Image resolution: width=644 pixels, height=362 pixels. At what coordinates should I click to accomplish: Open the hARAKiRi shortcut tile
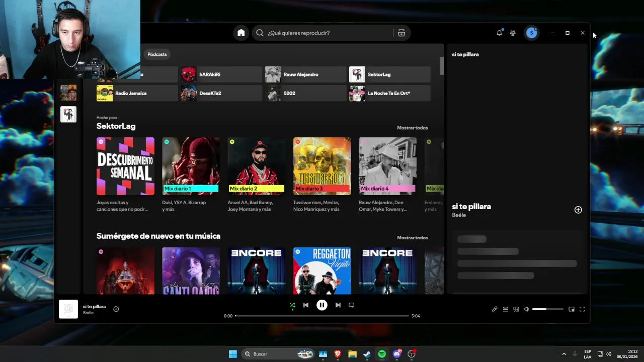221,74
